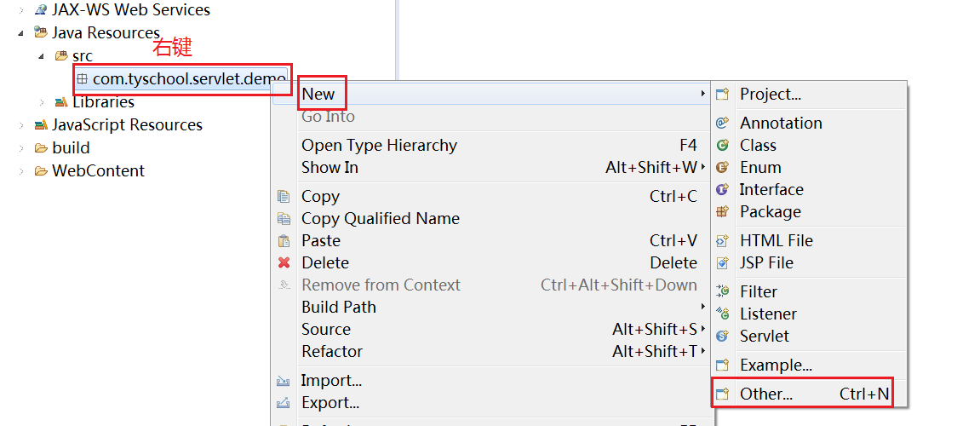Click the Servlet icon in submenu

(x=723, y=337)
